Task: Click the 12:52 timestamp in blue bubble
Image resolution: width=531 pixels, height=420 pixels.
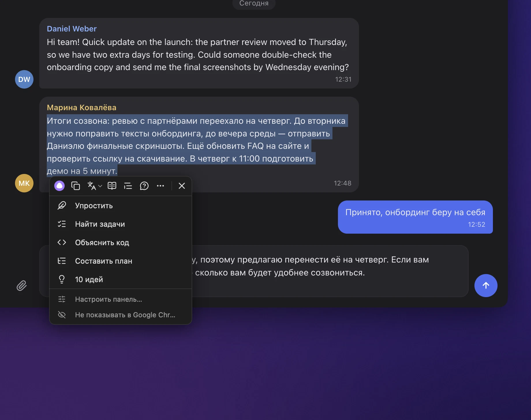Action: (476, 224)
